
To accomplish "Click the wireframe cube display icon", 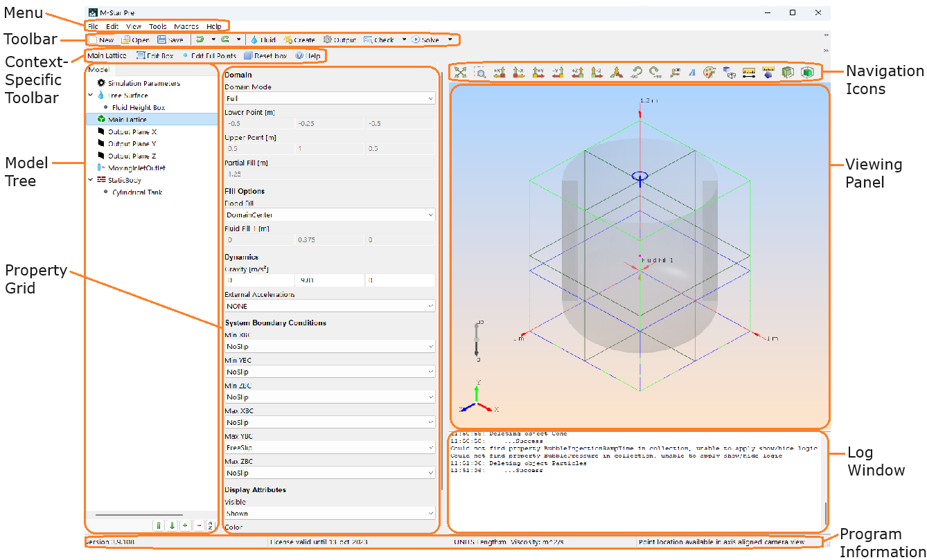I will click(787, 72).
